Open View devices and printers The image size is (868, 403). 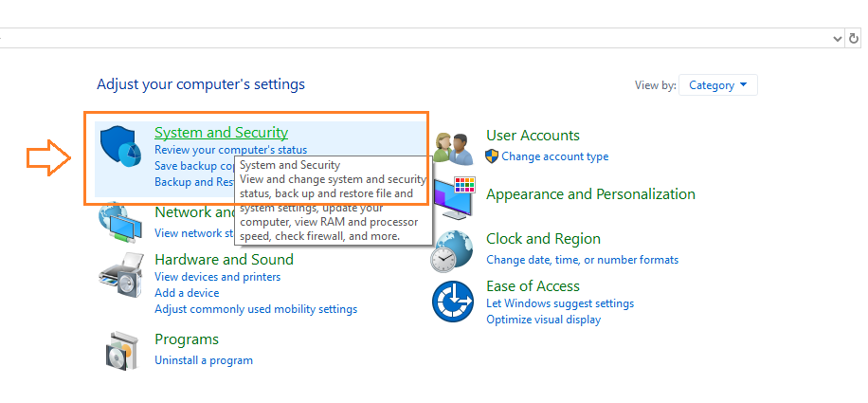tap(217, 277)
